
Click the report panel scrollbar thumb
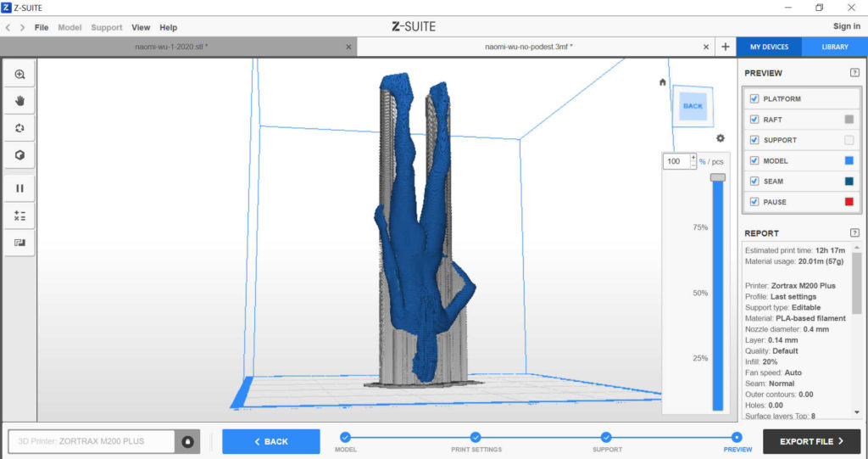coord(857,283)
